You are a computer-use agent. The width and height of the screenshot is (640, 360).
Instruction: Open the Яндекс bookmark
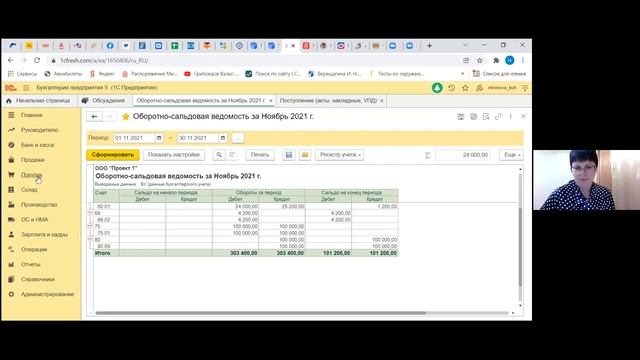coord(102,74)
